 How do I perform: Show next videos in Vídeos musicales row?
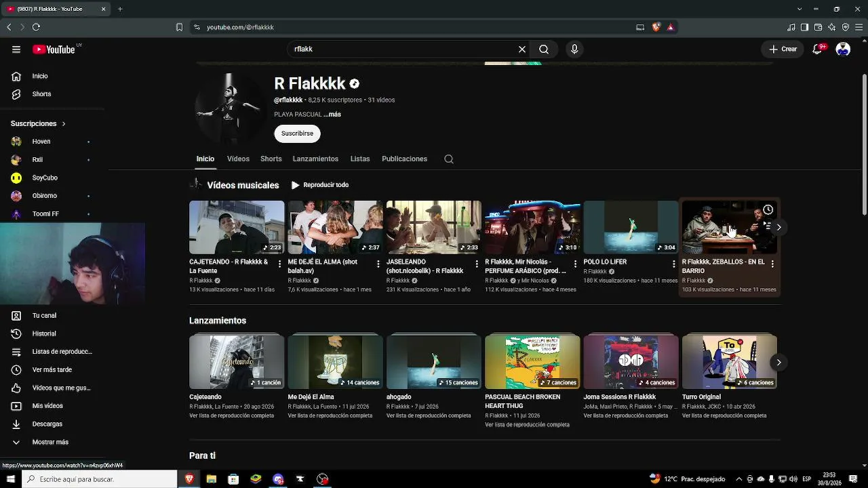778,228
